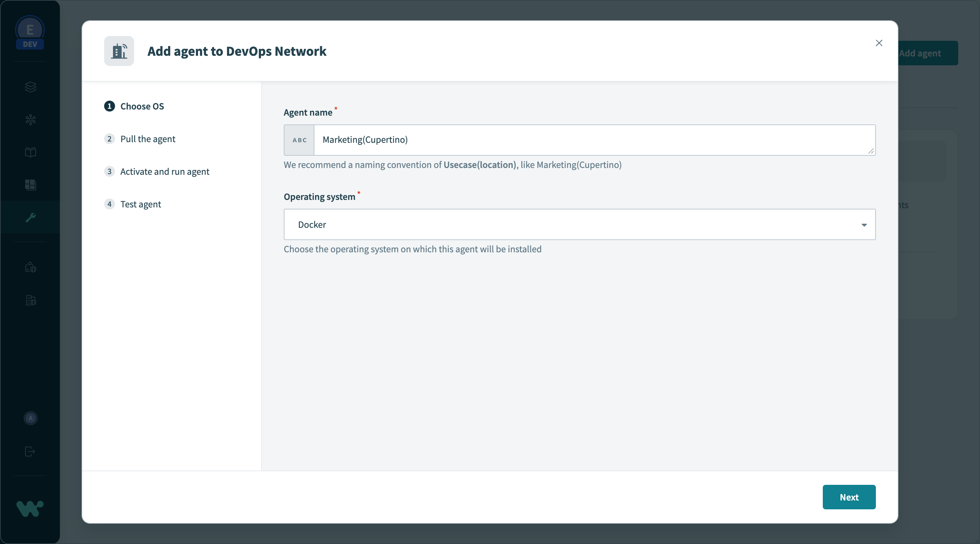Jump to Test agent step

132,204
